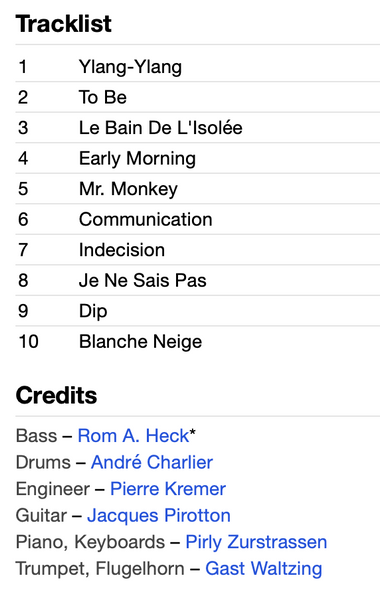Image resolution: width=380 pixels, height=600 pixels.
Task: Open the Pirly Zurstrassen credit link
Action: [256, 542]
